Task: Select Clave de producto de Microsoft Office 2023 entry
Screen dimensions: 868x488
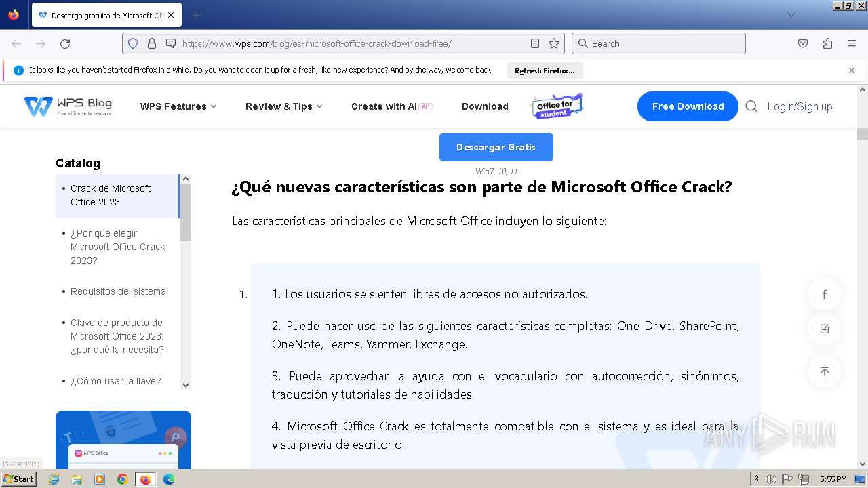Action: tap(117, 336)
